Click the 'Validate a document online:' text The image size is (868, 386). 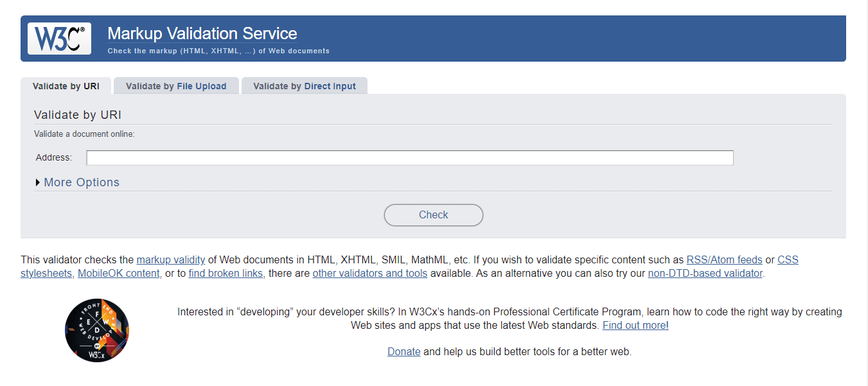click(84, 134)
